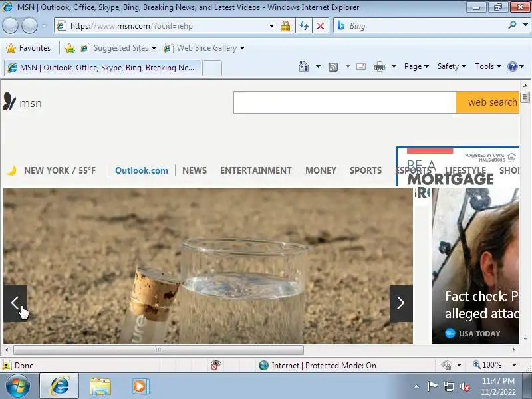Click the horizontal scrollbar thumb

click(158, 350)
